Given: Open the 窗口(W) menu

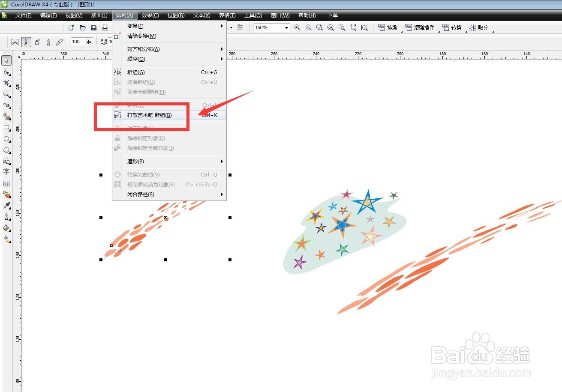Looking at the screenshot, I should click(x=280, y=15).
